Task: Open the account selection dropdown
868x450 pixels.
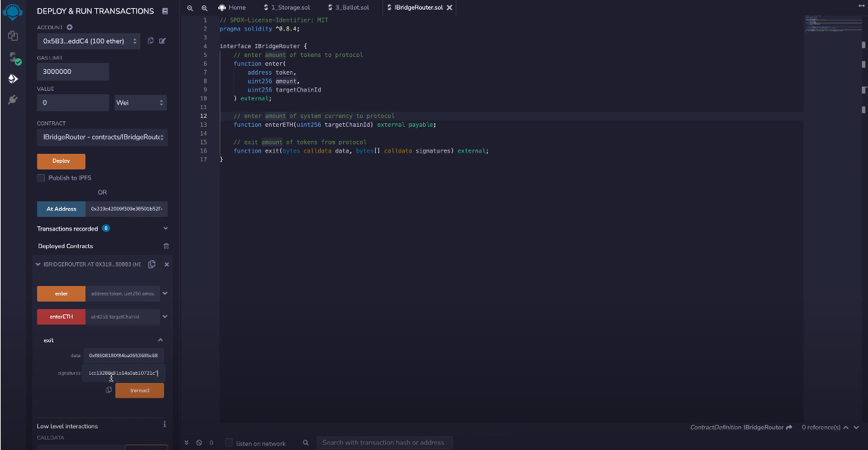Action: (88, 41)
